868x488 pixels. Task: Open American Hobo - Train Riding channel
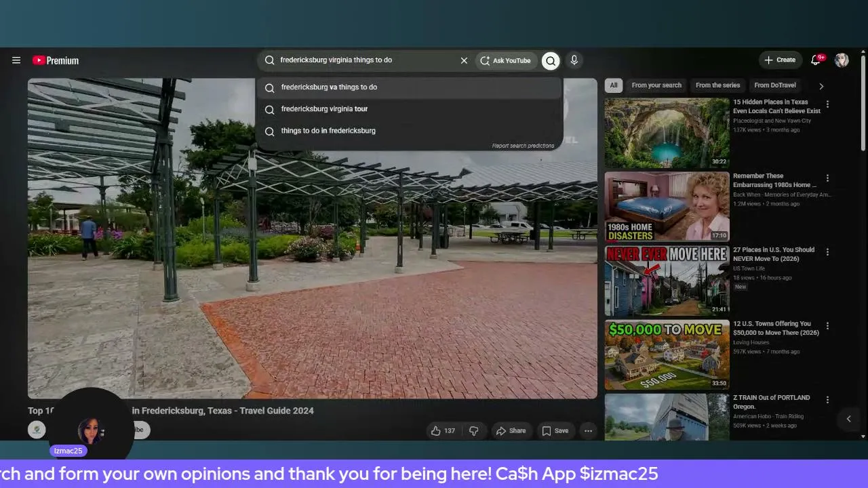point(770,416)
